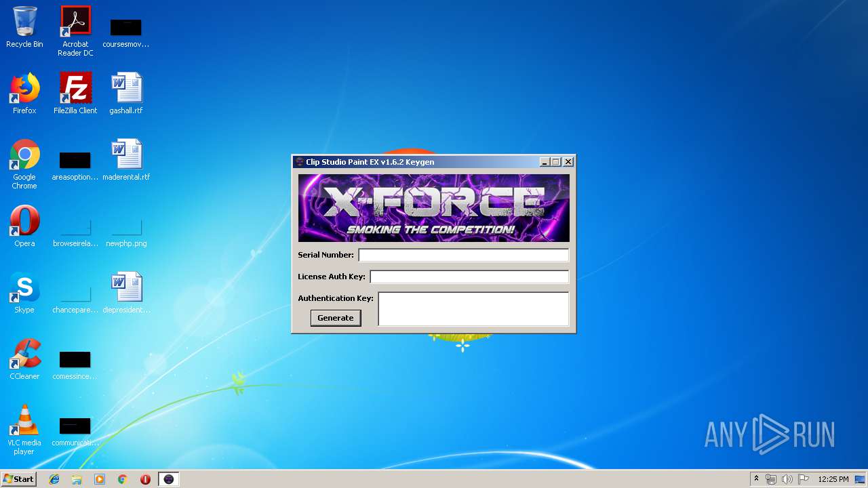Focus the Serial Number field

tap(464, 255)
